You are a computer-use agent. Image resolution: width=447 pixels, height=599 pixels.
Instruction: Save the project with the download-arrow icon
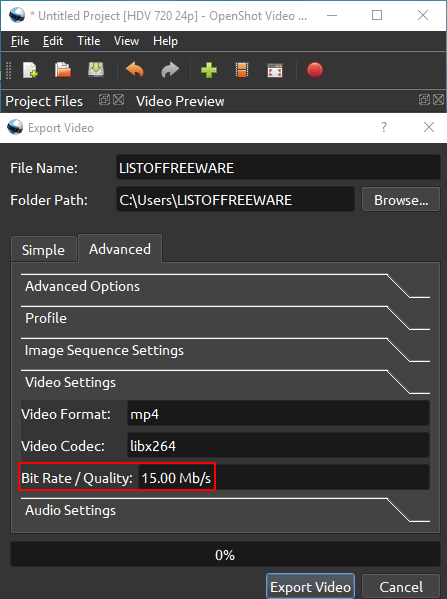pos(96,70)
